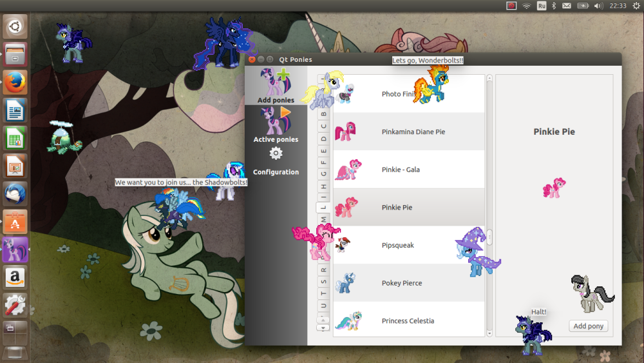The width and height of the screenshot is (644, 363).
Task: Choose the 'Pinkie - Gala' list entry
Action: [x=409, y=170]
